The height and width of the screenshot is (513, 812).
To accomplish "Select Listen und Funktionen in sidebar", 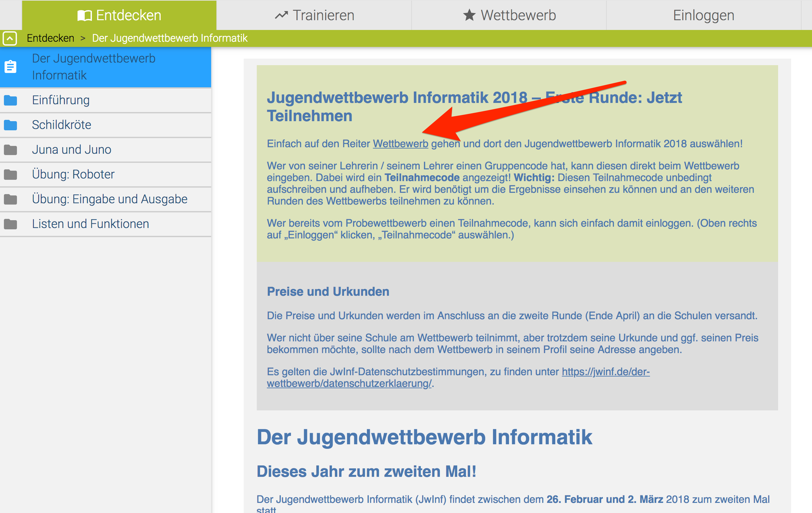I will (90, 224).
